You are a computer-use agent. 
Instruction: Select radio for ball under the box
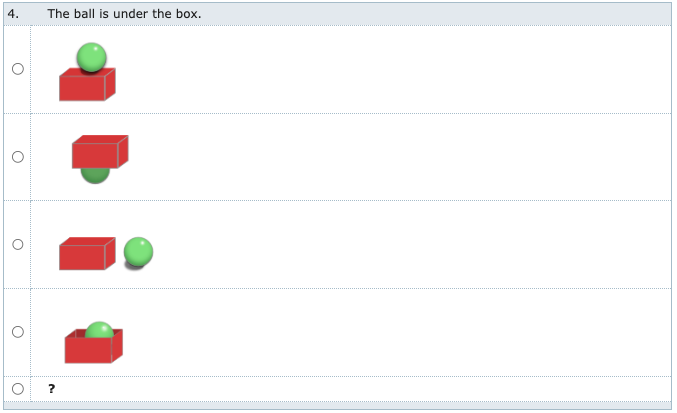(x=18, y=157)
